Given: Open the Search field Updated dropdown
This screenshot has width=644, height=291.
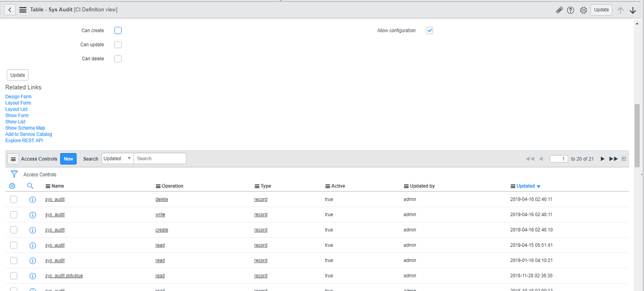Looking at the screenshot, I should [x=117, y=159].
